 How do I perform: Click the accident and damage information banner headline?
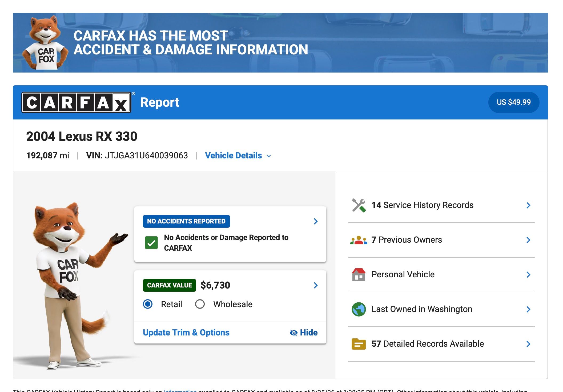click(191, 43)
